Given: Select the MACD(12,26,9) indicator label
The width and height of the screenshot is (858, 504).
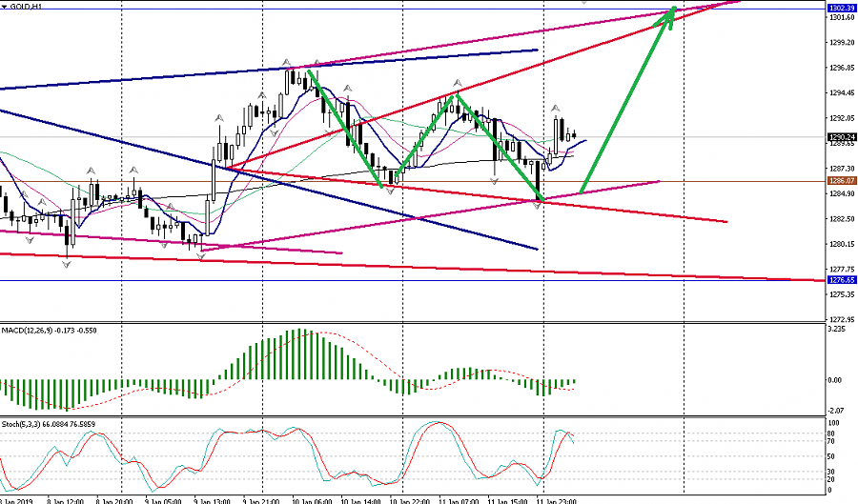Looking at the screenshot, I should click(x=48, y=330).
